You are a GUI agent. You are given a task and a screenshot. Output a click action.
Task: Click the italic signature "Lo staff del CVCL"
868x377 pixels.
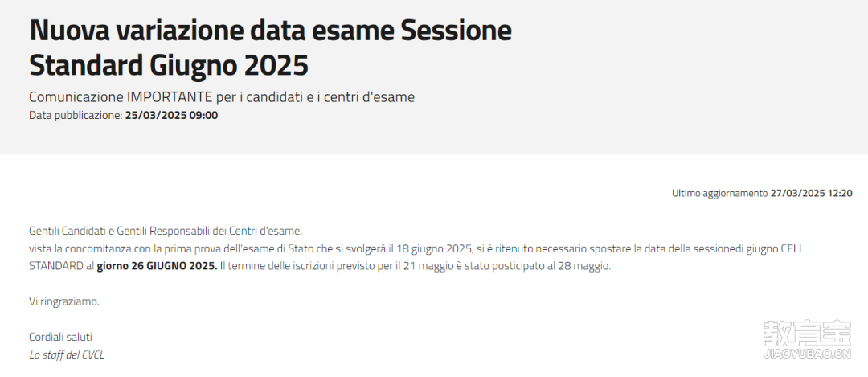pyautogui.click(x=67, y=354)
